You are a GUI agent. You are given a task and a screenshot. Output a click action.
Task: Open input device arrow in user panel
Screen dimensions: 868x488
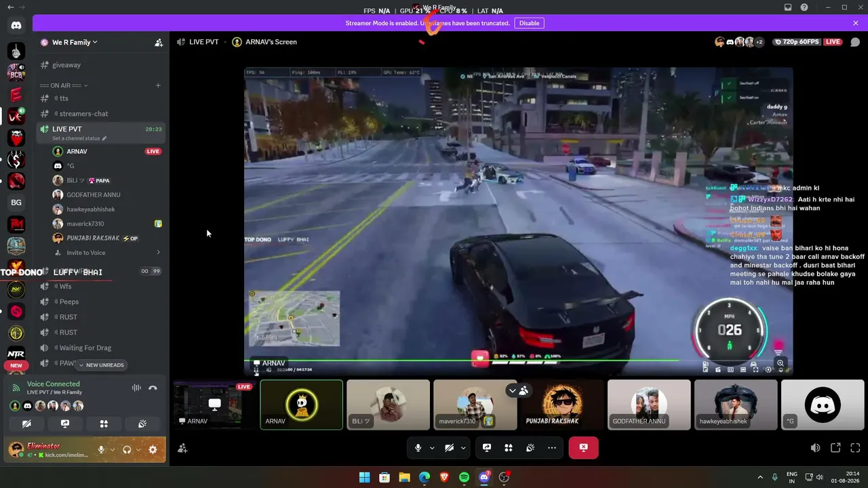(112, 449)
